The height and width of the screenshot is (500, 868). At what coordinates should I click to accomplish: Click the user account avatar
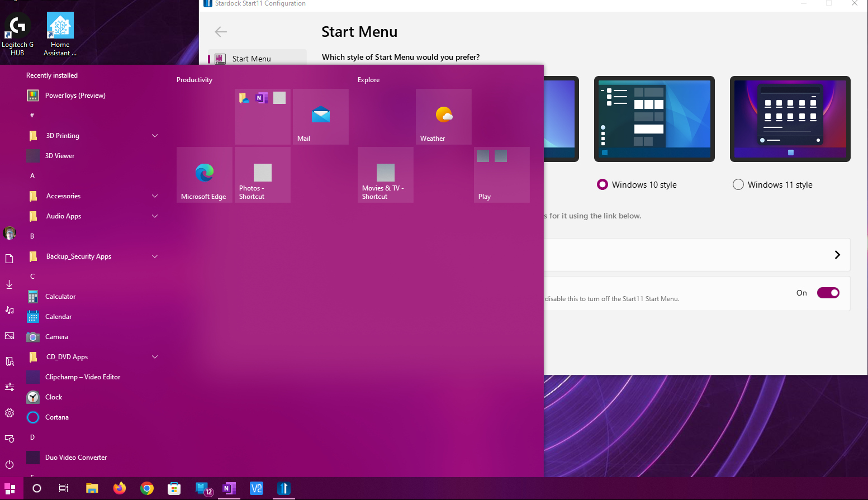[10, 233]
